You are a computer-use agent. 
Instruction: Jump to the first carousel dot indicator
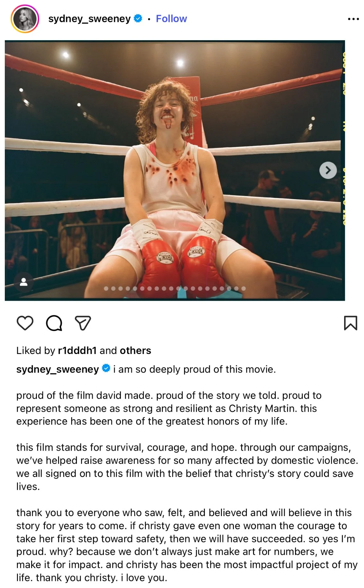pos(106,289)
